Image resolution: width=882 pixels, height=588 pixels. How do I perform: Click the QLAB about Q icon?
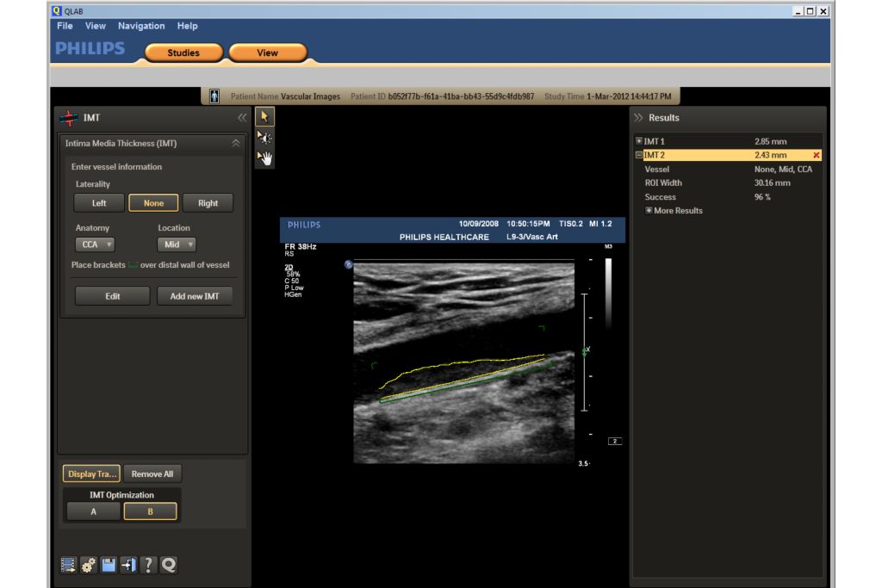(169, 565)
